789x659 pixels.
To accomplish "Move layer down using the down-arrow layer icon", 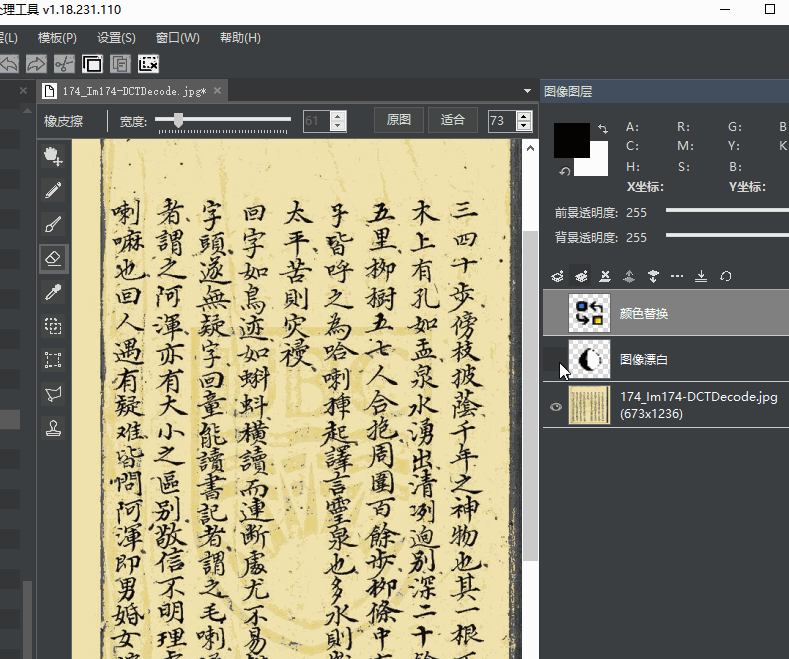I will 653,276.
